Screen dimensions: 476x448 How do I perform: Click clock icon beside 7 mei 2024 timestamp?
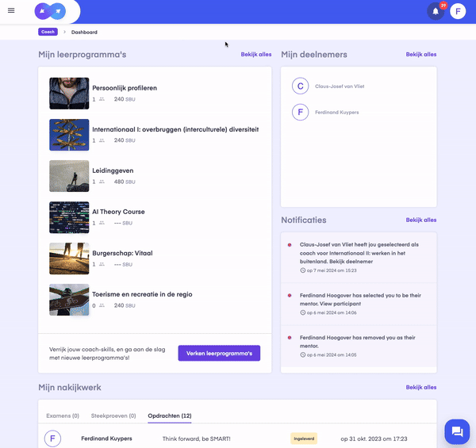303,270
